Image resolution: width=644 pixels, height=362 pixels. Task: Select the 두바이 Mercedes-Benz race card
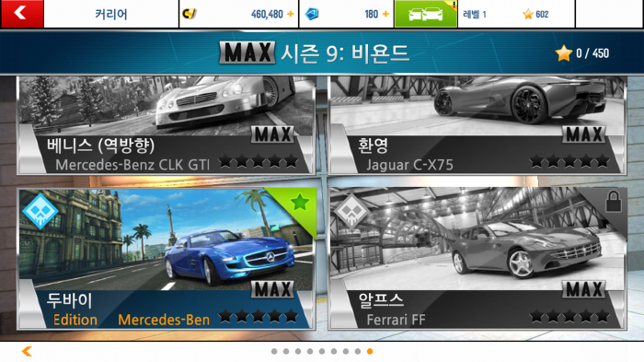[166, 259]
